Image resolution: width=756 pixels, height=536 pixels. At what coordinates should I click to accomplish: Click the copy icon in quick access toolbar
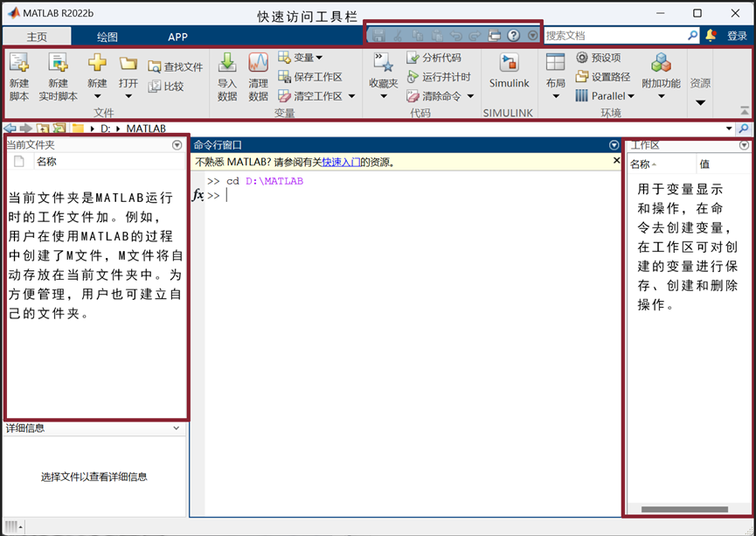[418, 35]
